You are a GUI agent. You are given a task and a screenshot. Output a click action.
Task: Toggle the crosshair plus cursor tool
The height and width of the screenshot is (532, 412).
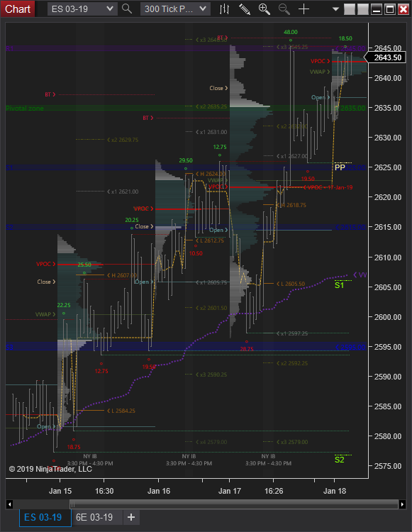[x=304, y=9]
